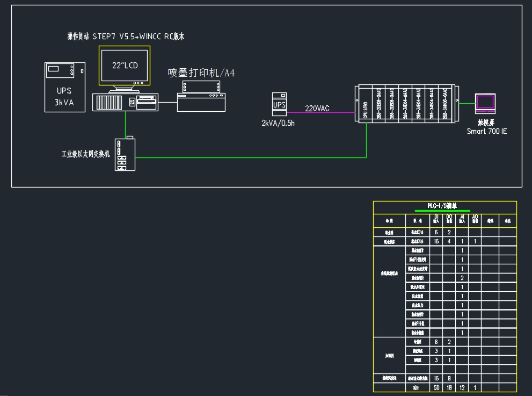Click the green underline beneath PLC-I/O title
The height and width of the screenshot is (396, 532).
point(439,211)
